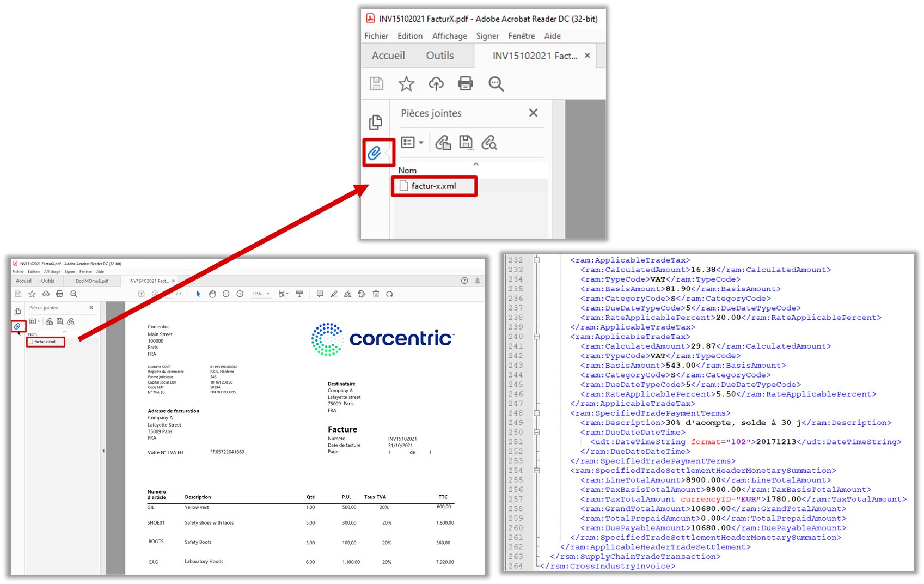Select the Hand pan tool
The image size is (924, 584).
212,294
